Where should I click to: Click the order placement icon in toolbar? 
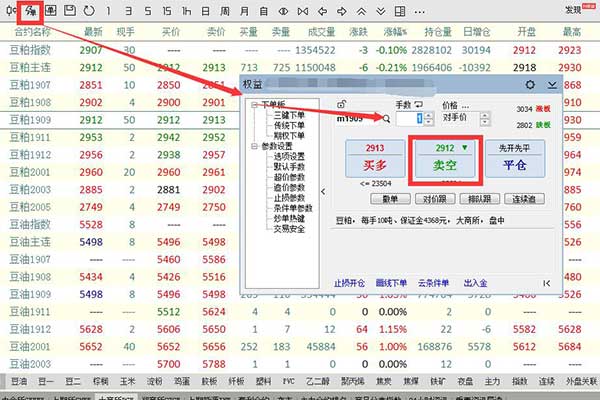tap(31, 11)
